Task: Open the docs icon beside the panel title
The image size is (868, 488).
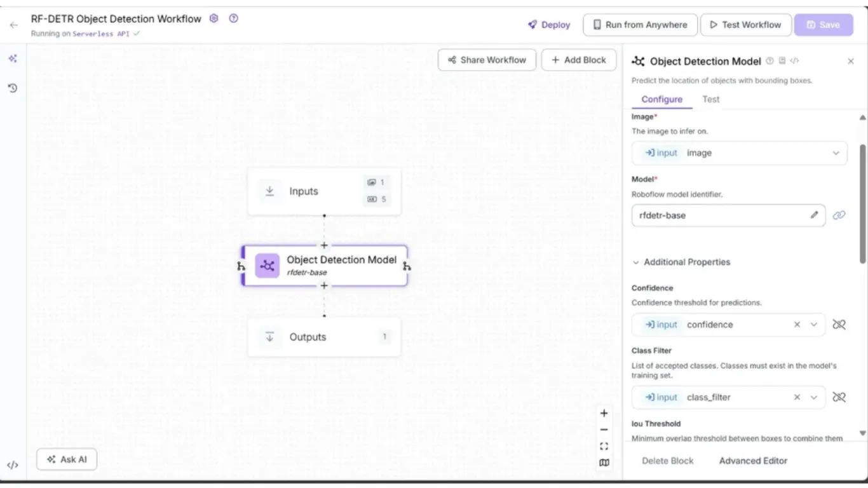Action: click(x=782, y=61)
